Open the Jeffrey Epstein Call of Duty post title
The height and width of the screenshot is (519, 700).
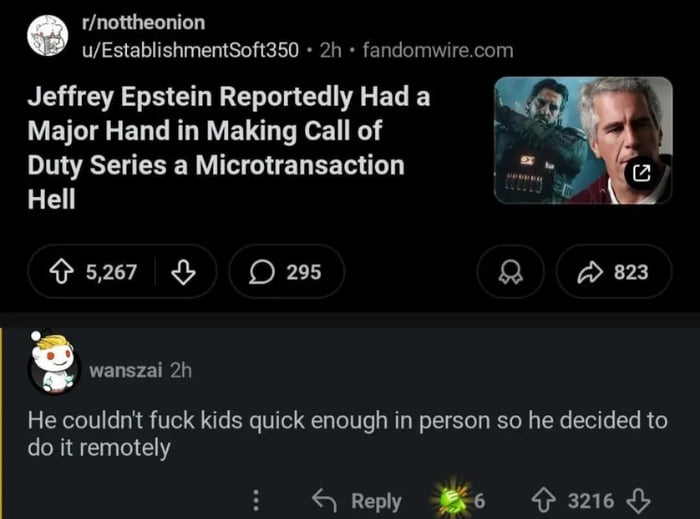[x=216, y=146]
